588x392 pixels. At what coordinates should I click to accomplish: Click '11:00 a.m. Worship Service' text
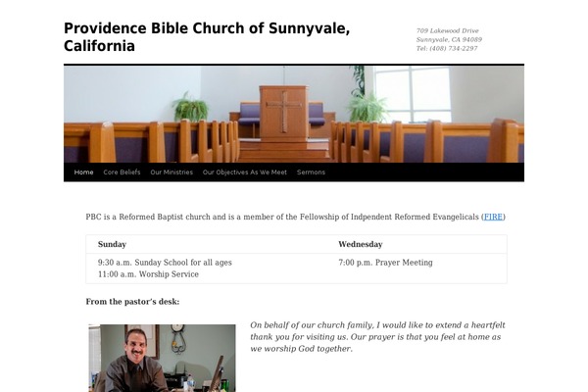click(x=148, y=274)
